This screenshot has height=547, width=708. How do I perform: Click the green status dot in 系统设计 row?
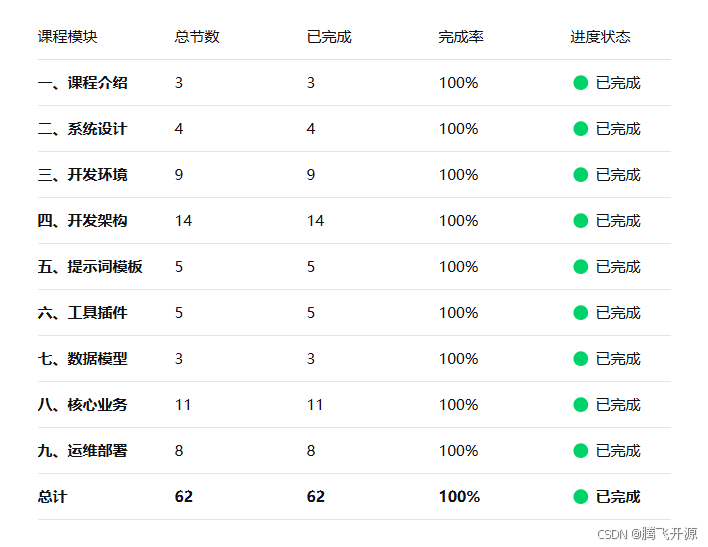(580, 129)
